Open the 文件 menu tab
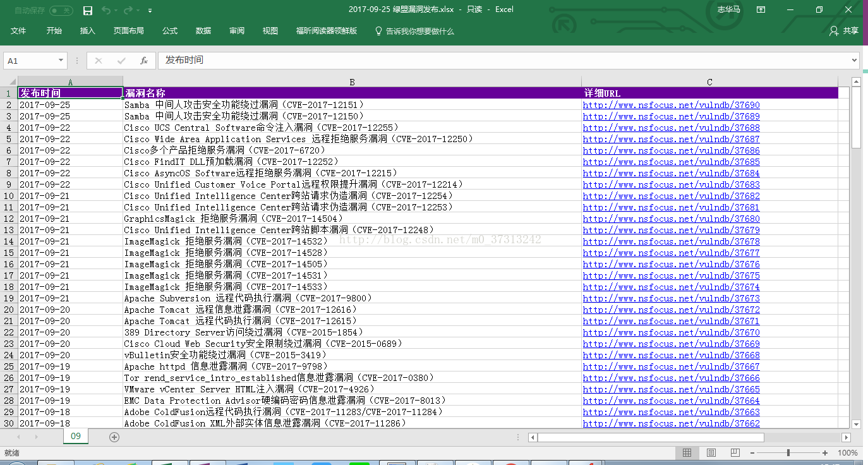868x465 pixels. point(18,31)
